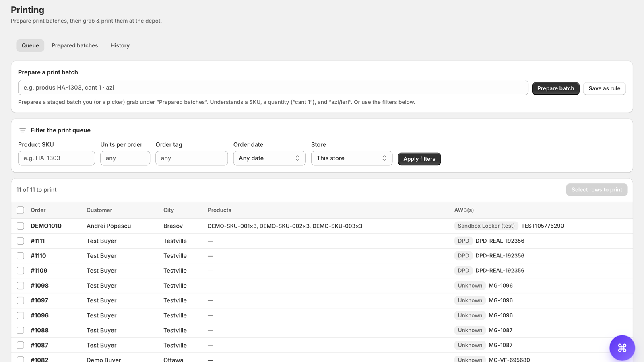Click the city Brasov
Image resolution: width=644 pixels, height=362 pixels.
(173, 226)
